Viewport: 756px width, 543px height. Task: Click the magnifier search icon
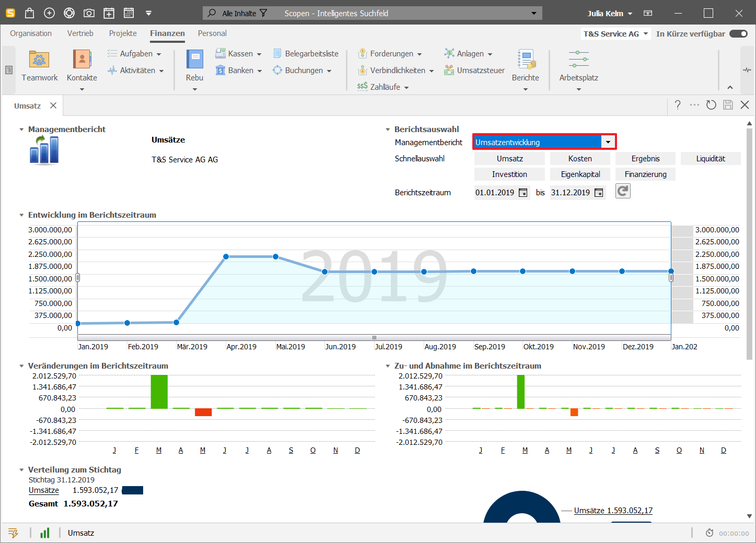[212, 13]
